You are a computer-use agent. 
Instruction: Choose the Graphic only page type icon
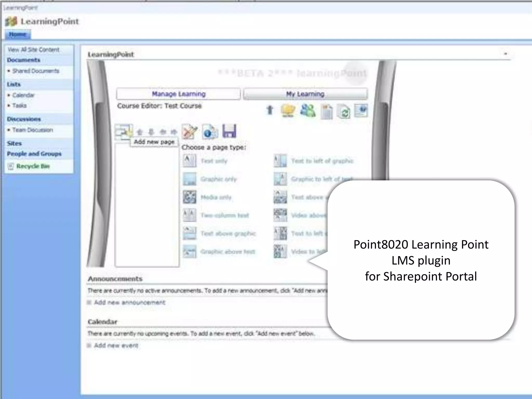pyautogui.click(x=189, y=179)
